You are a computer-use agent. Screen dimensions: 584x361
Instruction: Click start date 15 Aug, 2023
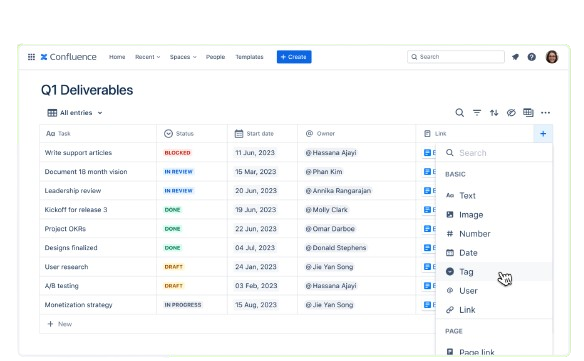tap(256, 305)
